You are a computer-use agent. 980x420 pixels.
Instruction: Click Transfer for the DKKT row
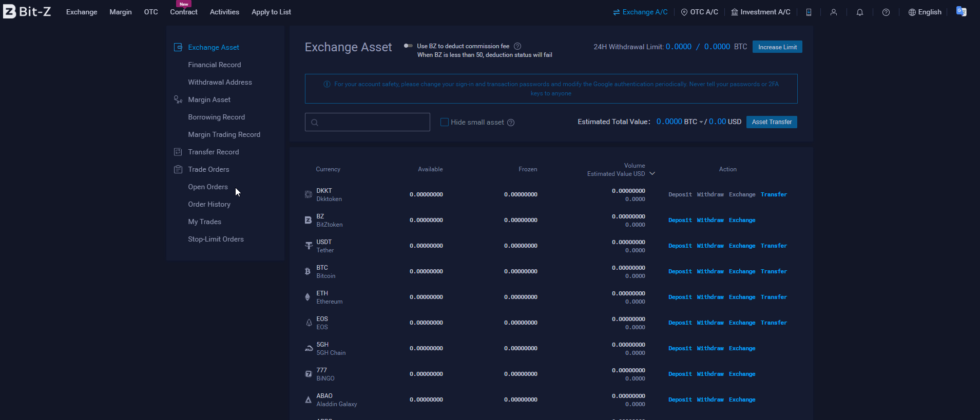click(x=774, y=194)
